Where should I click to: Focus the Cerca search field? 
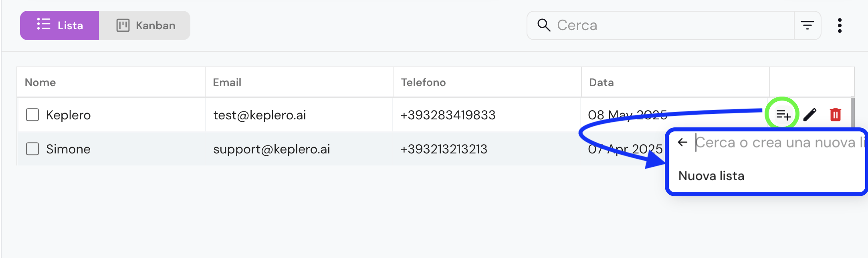(x=661, y=25)
